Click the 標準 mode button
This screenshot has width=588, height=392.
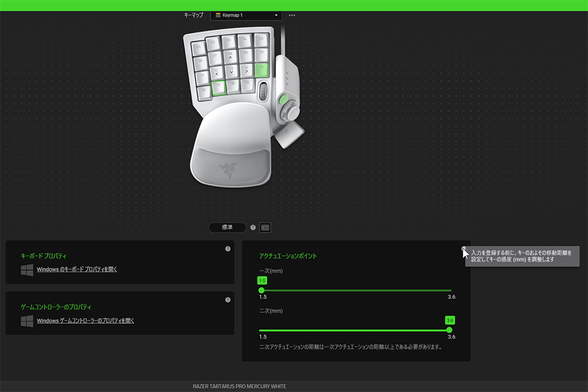227,227
